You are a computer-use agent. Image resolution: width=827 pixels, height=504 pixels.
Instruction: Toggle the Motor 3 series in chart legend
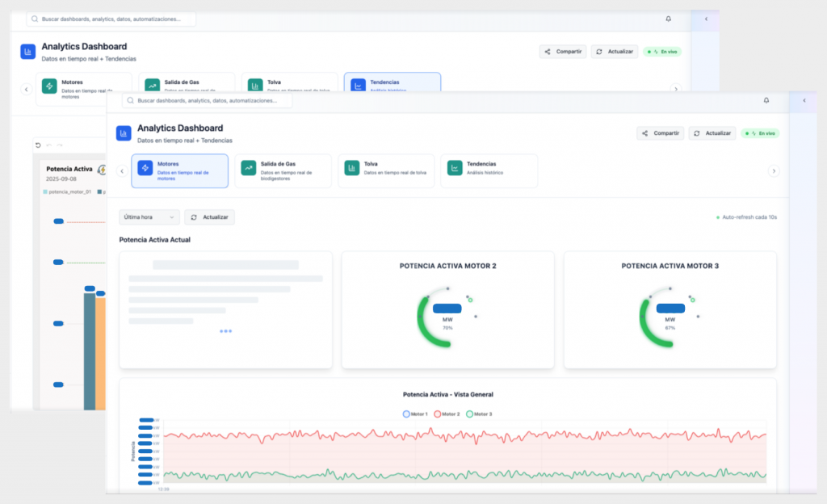coord(479,414)
